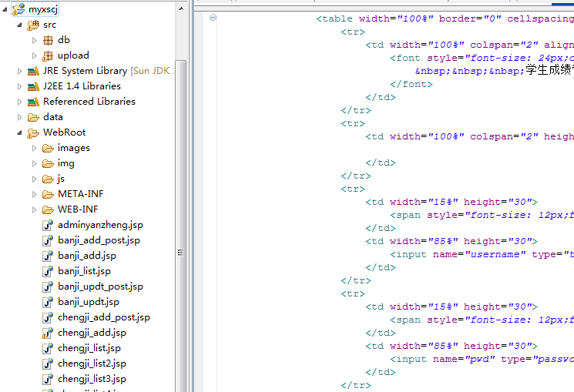Expand the JRE System Library node
The width and height of the screenshot is (574, 392).
[19, 71]
